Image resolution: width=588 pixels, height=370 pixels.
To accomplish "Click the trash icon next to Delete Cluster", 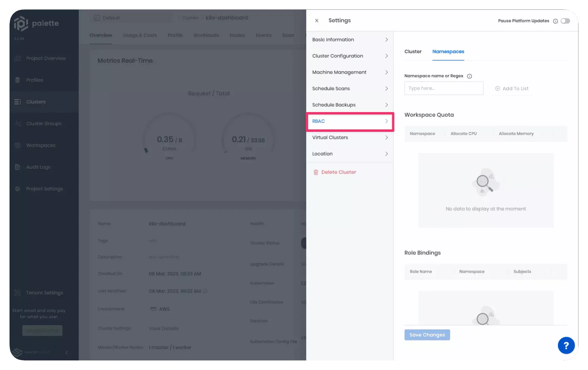I will (316, 172).
